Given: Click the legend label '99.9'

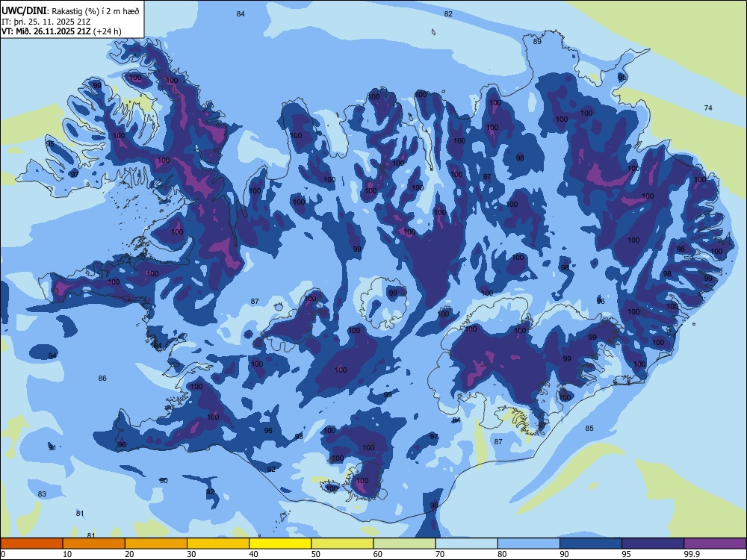Looking at the screenshot, I should click(691, 554).
